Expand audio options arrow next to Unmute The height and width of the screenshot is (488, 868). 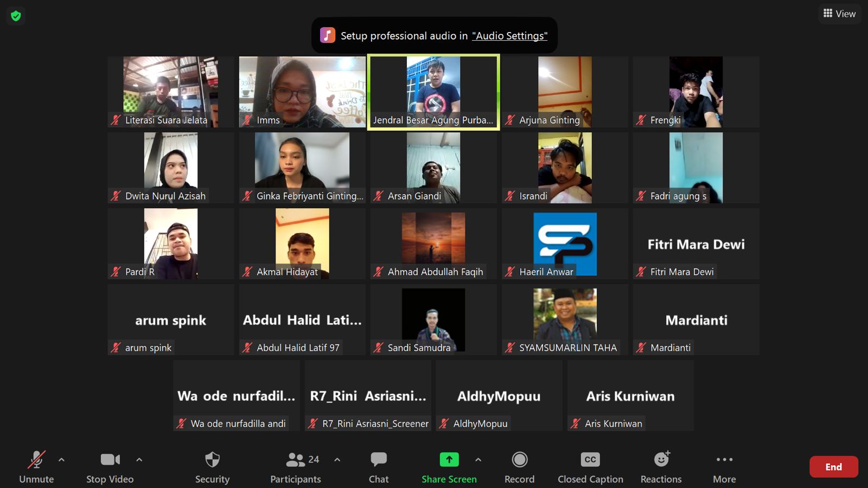pyautogui.click(x=61, y=460)
